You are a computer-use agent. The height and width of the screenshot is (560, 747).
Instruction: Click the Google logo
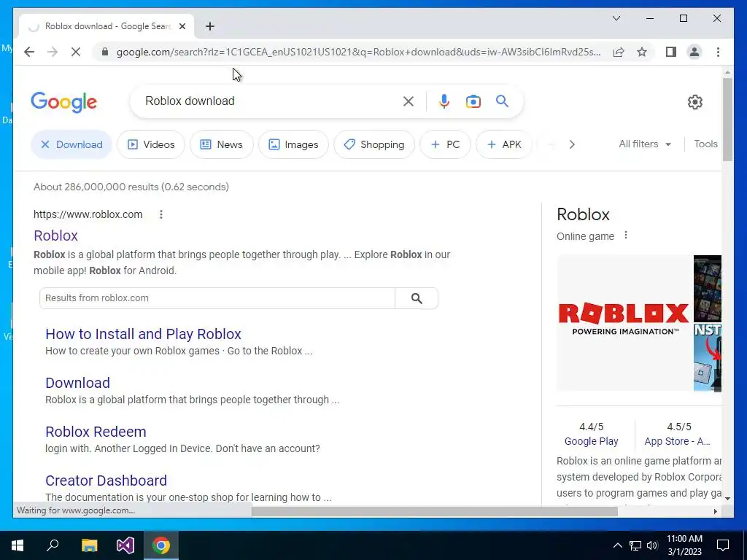[x=64, y=102]
